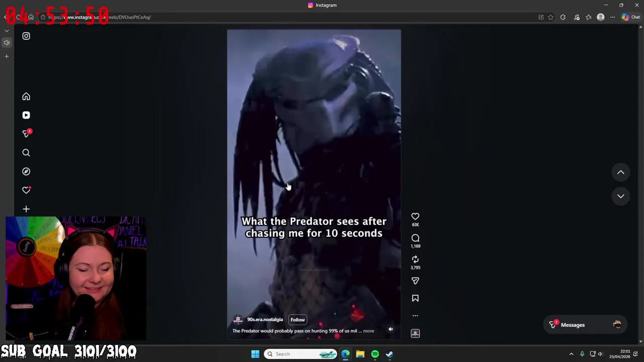Open the favorites list
Screen dimensions: 644x362
589,17
